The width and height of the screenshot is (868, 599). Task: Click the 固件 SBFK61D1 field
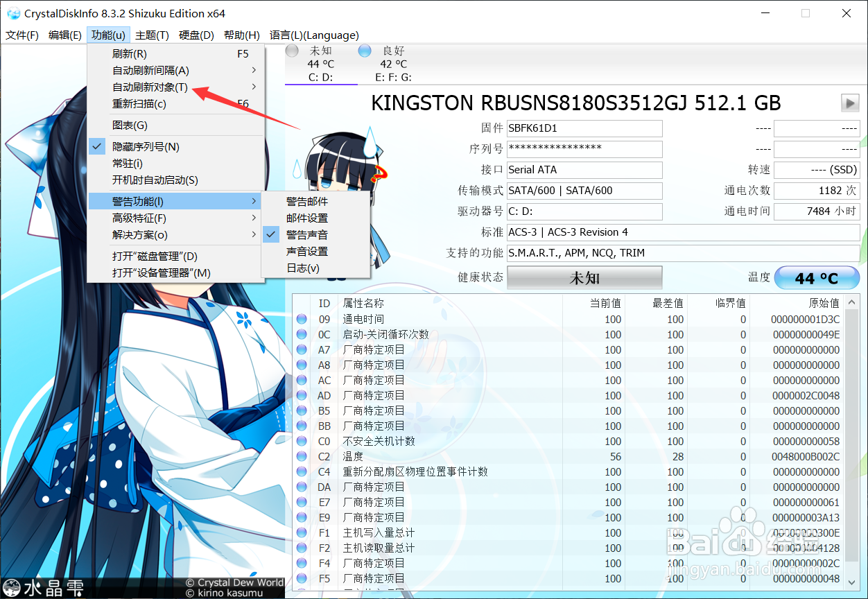coord(584,128)
